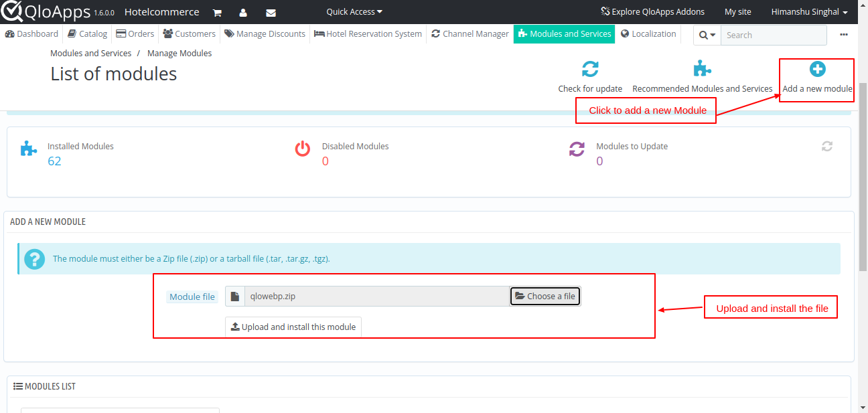The image size is (868, 413).
Task: Click the Choose a file button
Action: (545, 296)
